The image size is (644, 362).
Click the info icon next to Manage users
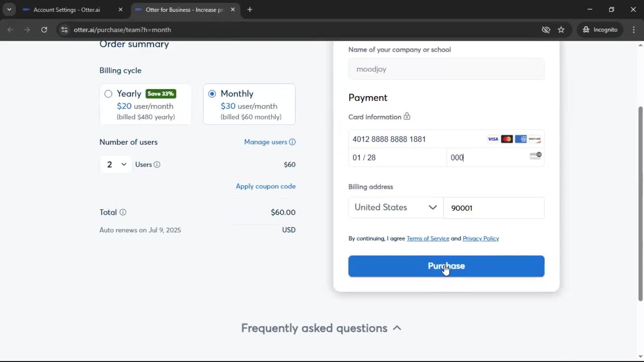[292, 142]
